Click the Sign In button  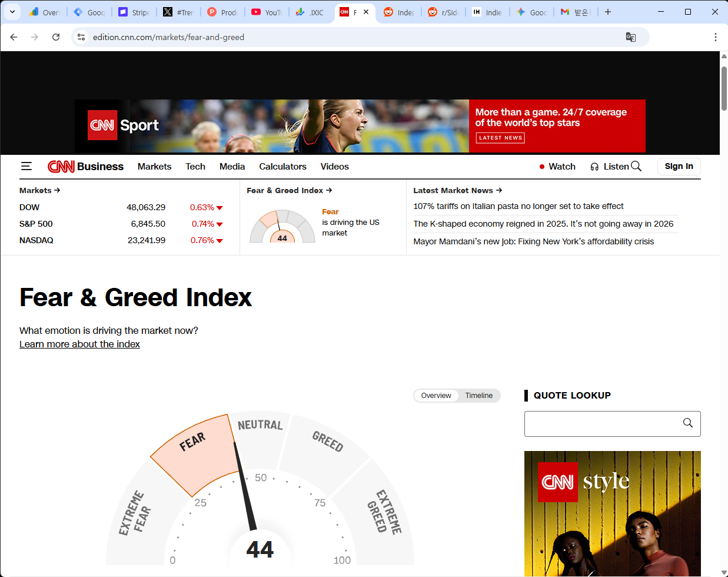tap(679, 167)
